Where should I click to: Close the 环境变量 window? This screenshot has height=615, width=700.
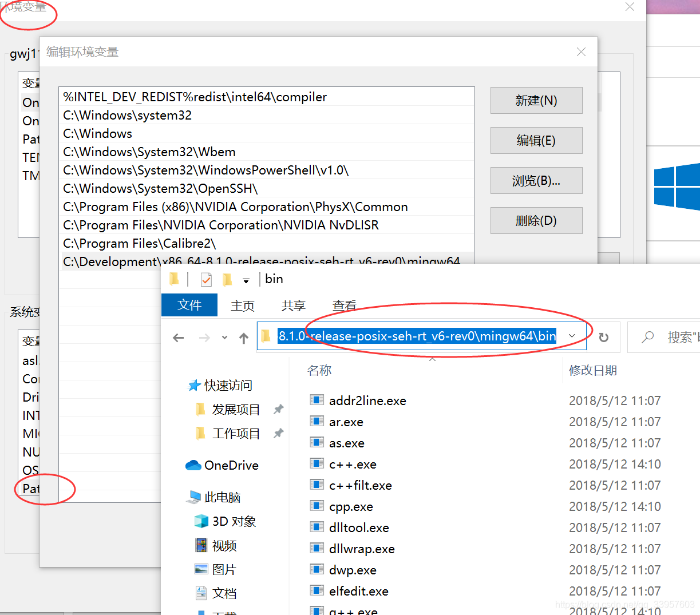pyautogui.click(x=630, y=7)
